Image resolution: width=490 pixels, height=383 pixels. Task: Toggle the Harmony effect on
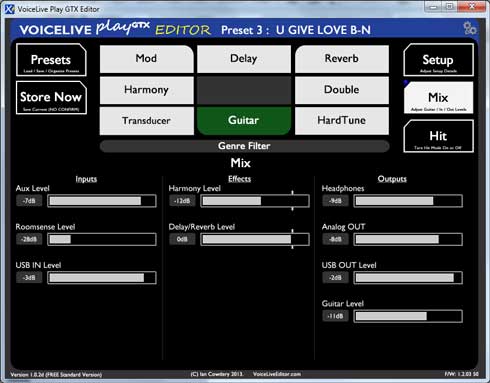147,90
